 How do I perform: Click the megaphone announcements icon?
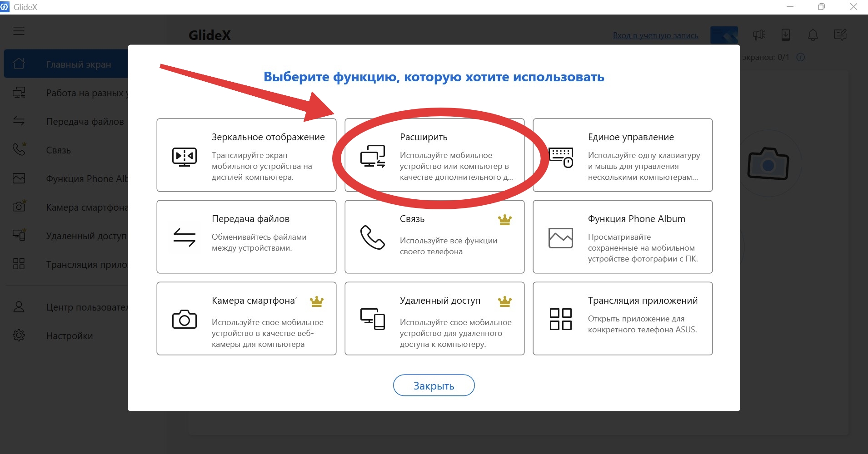coord(758,35)
